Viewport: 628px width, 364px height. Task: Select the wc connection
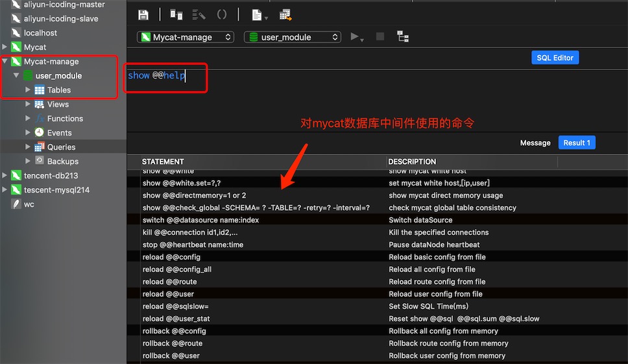29,204
